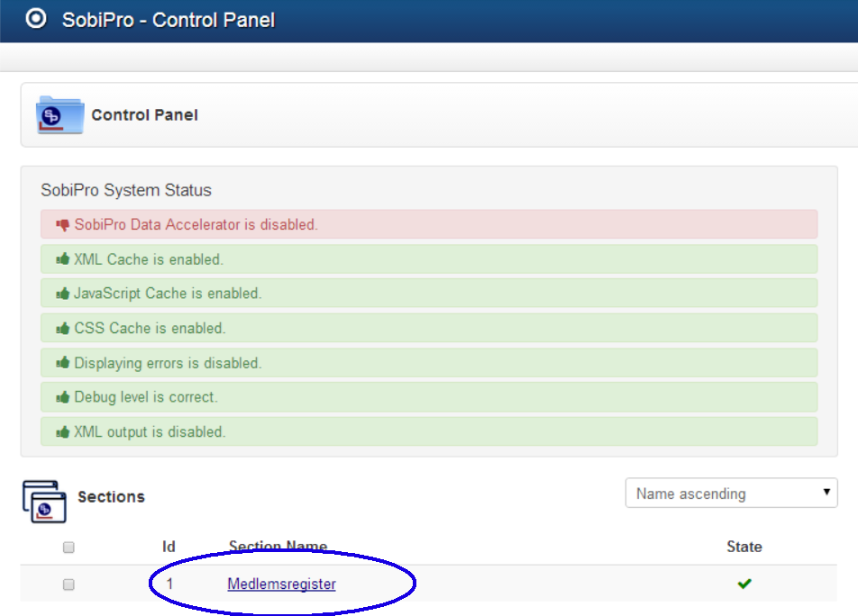
Task: Click the Displaying errors thumbs-up icon
Action: tap(63, 362)
